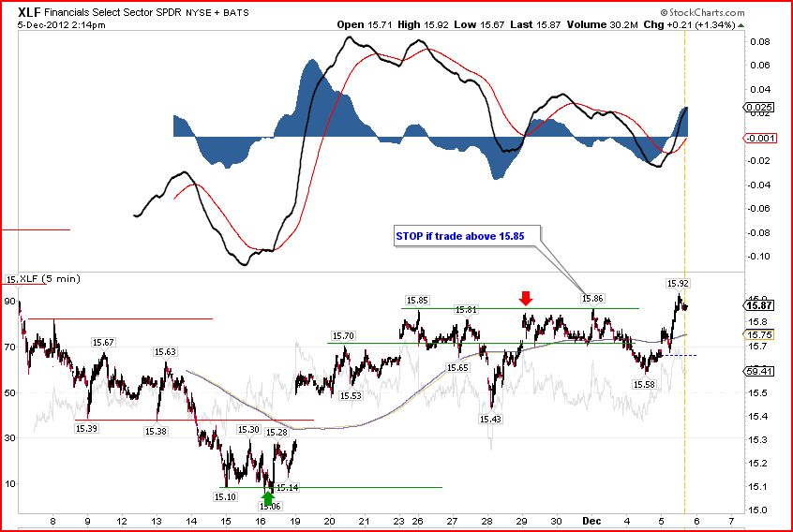Click the green up arrow buy marker
793x532 pixels.
pyautogui.click(x=268, y=497)
